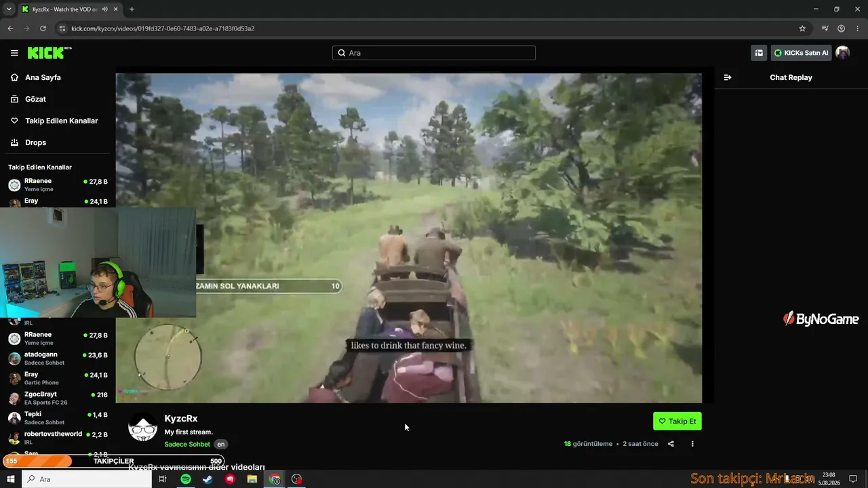Click the Sadece Sohbet category link
868x488 pixels.
pos(187,444)
